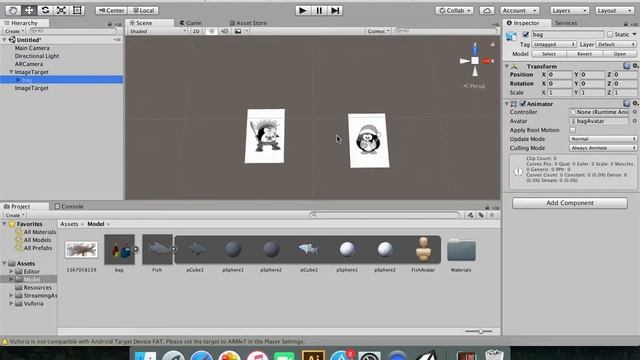The width and height of the screenshot is (640, 360).
Task: Open the Shaded draw mode dropdown
Action: pyautogui.click(x=157, y=31)
